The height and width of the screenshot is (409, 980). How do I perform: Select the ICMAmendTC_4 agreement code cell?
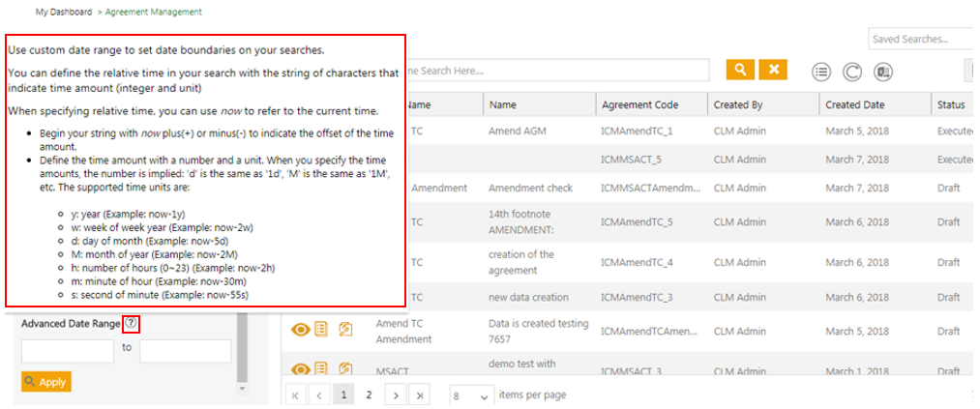(637, 262)
